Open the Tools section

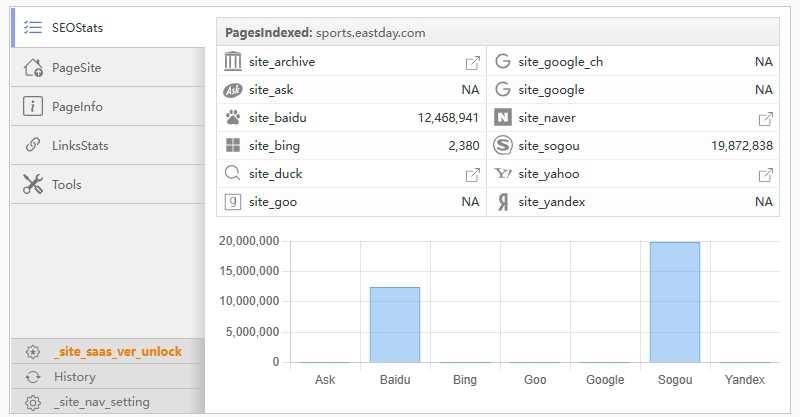pos(108,184)
